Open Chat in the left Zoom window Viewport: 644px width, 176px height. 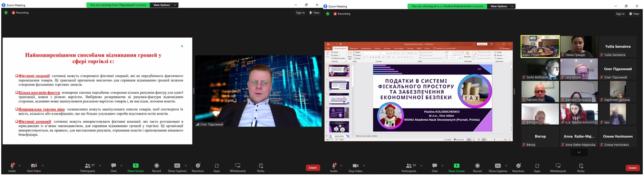point(113,167)
